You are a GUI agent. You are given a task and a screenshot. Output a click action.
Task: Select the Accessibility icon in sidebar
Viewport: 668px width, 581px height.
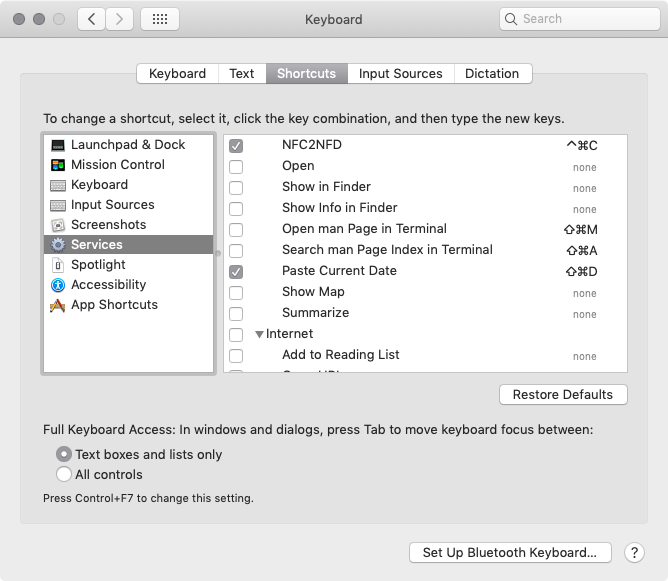click(x=58, y=285)
